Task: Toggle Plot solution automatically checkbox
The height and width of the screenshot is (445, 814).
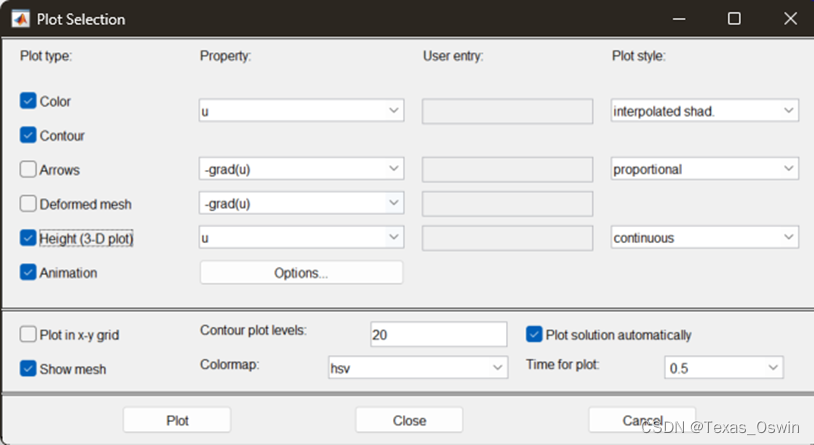Action: 534,334
